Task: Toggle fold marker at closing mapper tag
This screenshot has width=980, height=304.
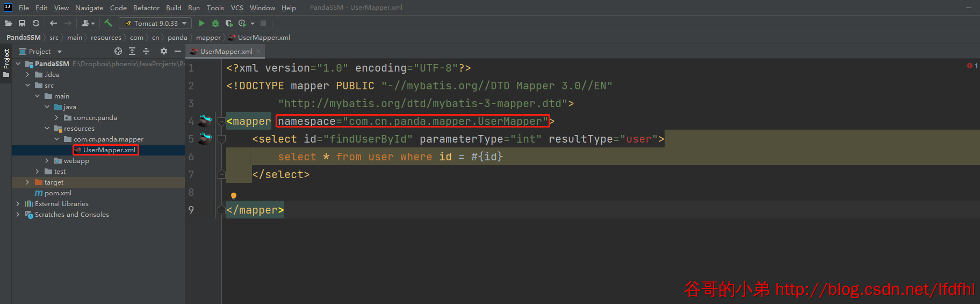Action: [x=221, y=209]
